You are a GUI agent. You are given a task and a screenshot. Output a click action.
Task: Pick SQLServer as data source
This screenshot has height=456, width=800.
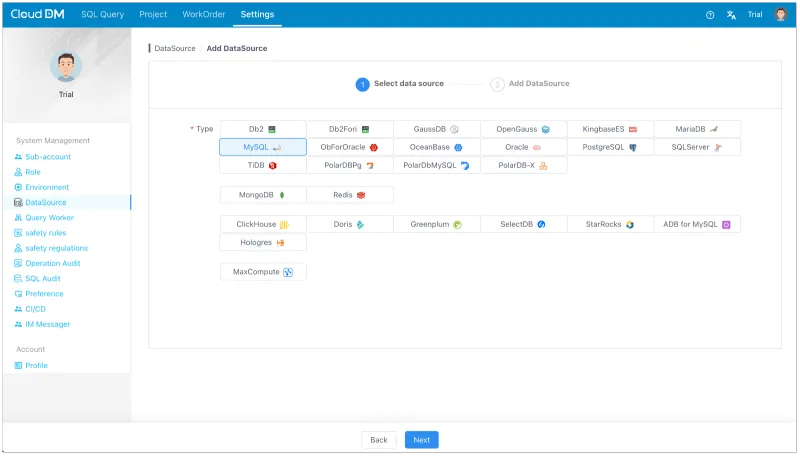coord(697,147)
